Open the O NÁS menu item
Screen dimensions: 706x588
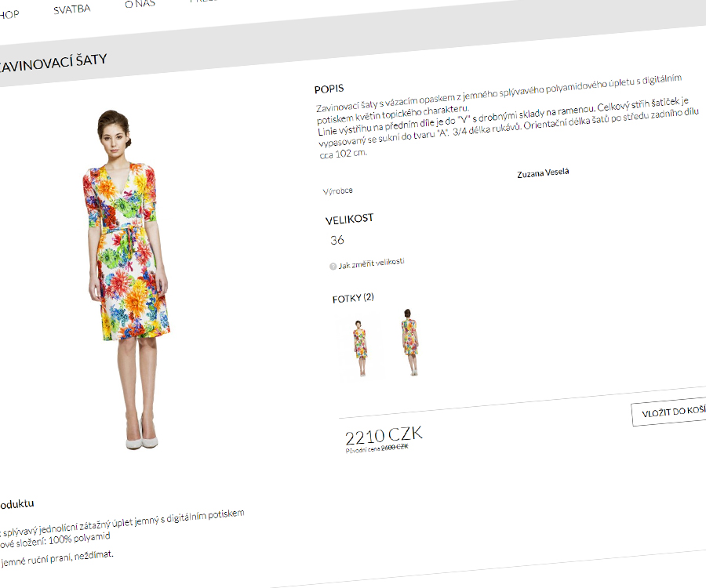(x=140, y=4)
